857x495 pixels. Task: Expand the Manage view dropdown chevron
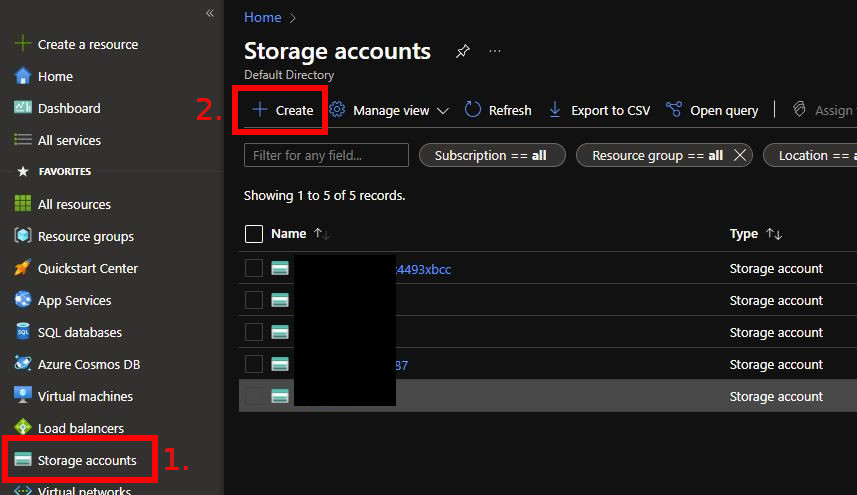click(443, 111)
